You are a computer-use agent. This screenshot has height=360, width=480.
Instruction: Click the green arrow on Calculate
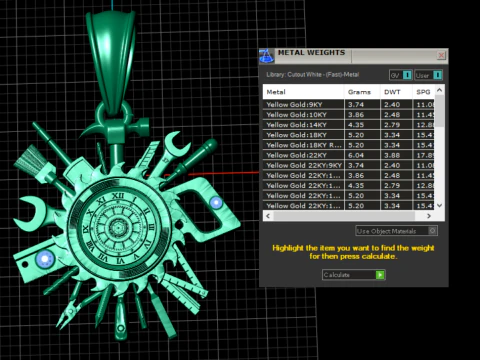click(x=380, y=275)
